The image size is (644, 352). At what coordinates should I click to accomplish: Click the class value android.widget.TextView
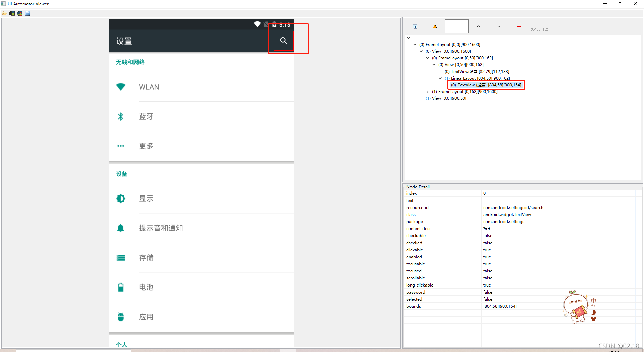pyautogui.click(x=507, y=215)
